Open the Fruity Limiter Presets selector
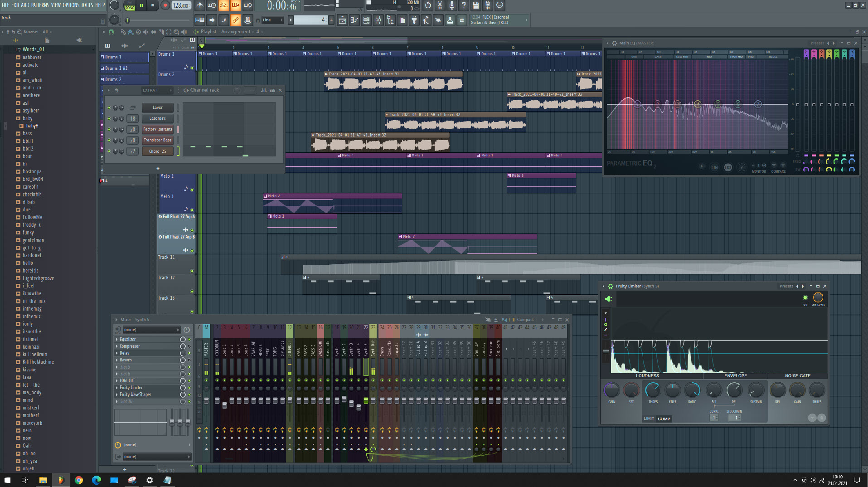Viewport: 868px width, 487px height. [786, 286]
